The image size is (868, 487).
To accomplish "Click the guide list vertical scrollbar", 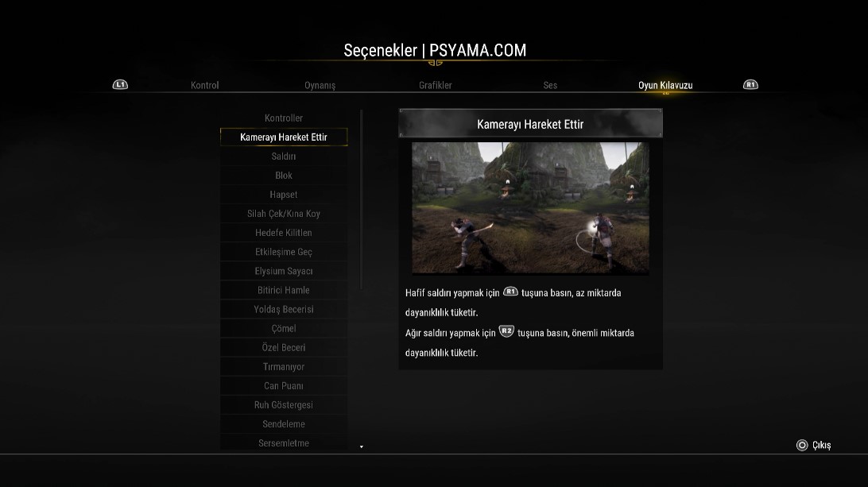I will 362,199.
